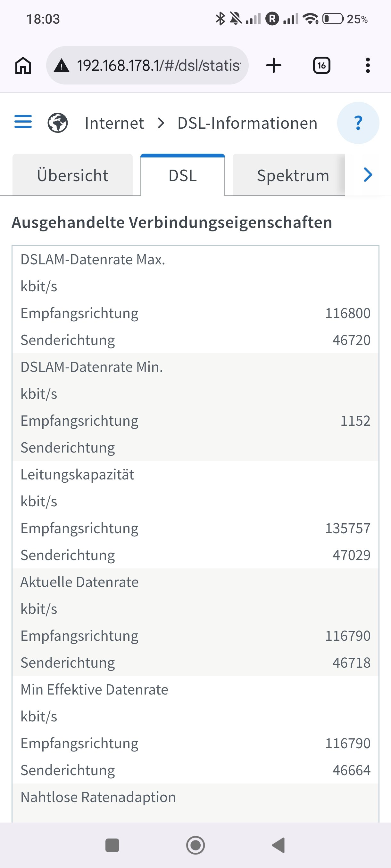Tap the Android home circle button
This screenshot has width=391, height=868.
tap(195, 845)
